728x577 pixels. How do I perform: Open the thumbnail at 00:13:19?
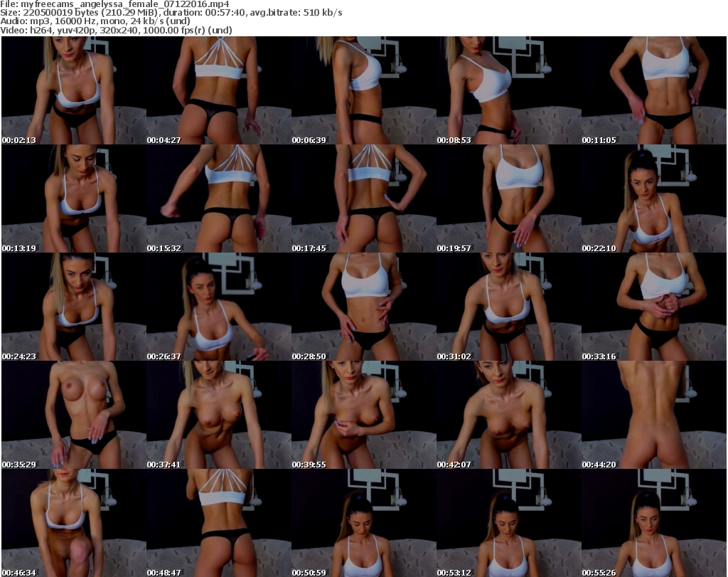(74, 198)
